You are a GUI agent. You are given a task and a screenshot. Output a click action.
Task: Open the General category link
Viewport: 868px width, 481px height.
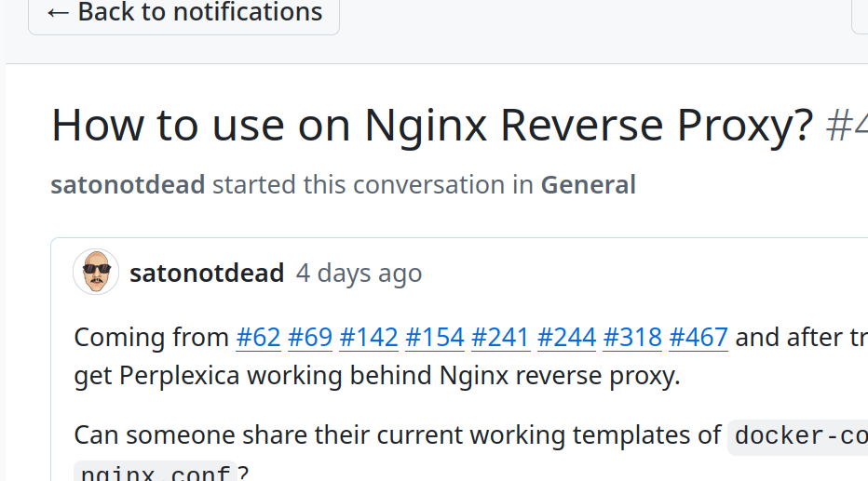(588, 185)
